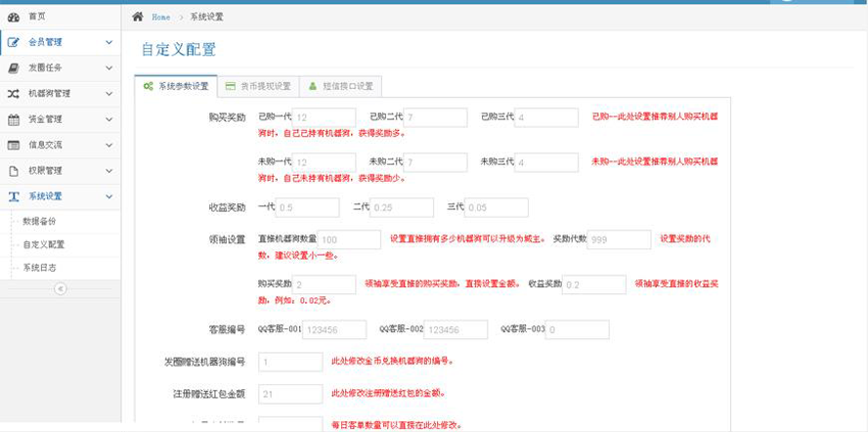The height and width of the screenshot is (432, 868).
Task: Click the text icon beside 系统设置
Action: pos(14,196)
